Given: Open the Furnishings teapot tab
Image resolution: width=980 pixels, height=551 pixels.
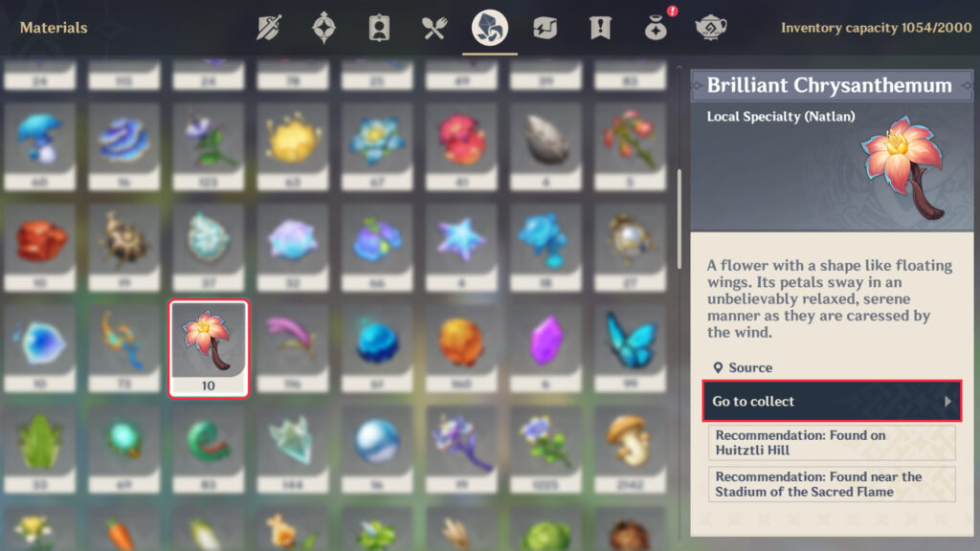Looking at the screenshot, I should click(711, 28).
